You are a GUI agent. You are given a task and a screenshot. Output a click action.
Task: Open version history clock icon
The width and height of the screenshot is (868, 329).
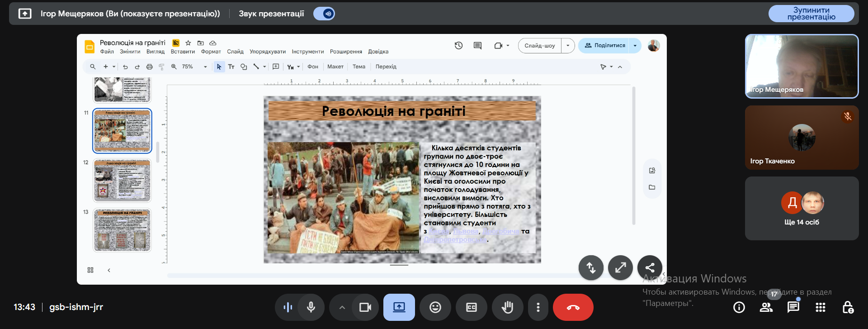pos(458,45)
